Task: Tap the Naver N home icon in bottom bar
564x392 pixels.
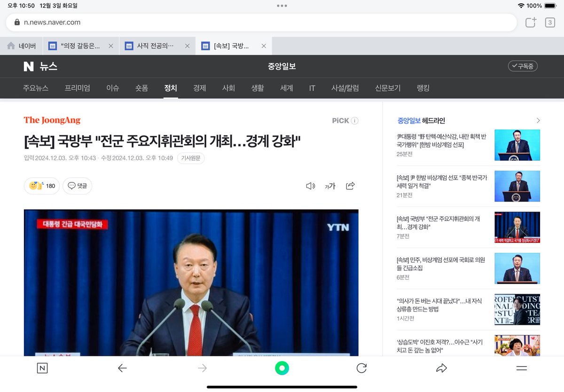Action: click(x=42, y=368)
